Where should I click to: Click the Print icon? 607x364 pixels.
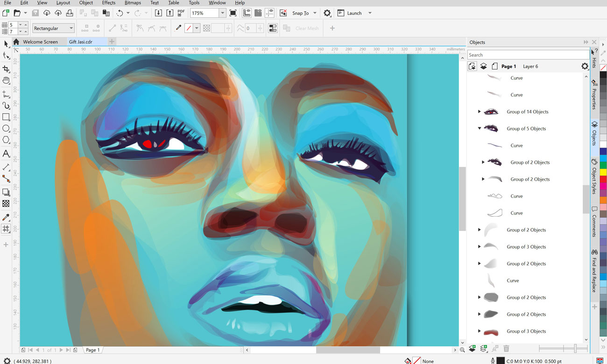pos(69,13)
